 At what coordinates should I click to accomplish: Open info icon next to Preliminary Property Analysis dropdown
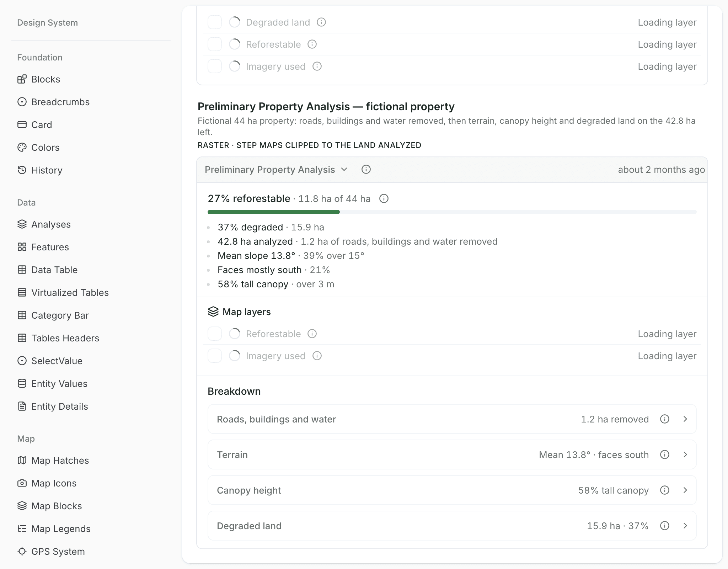tap(366, 170)
